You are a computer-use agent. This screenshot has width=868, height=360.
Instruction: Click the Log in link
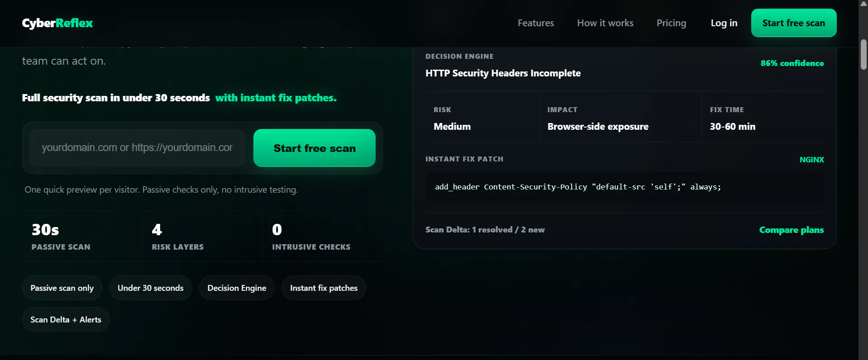pos(724,23)
